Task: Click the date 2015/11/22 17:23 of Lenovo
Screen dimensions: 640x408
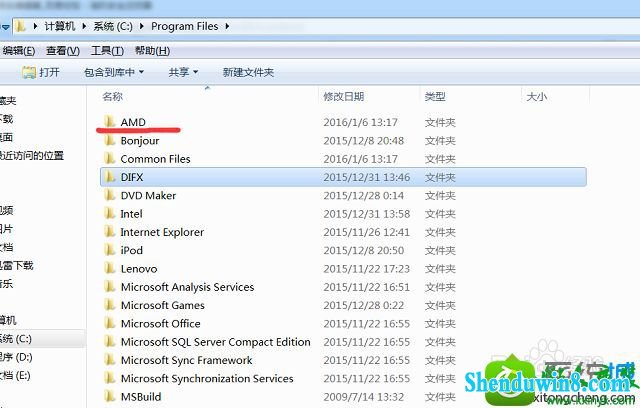Action: (x=367, y=268)
